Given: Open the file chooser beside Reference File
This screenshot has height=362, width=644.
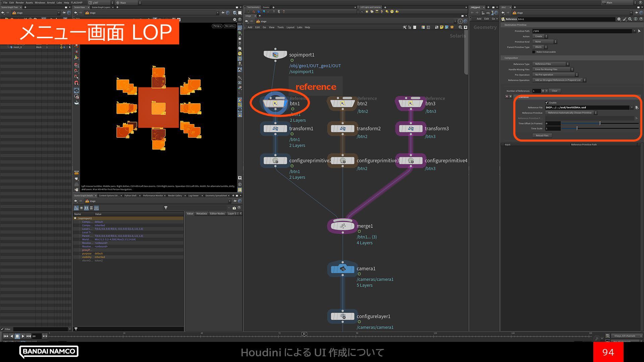Looking at the screenshot, I should coord(637,108).
